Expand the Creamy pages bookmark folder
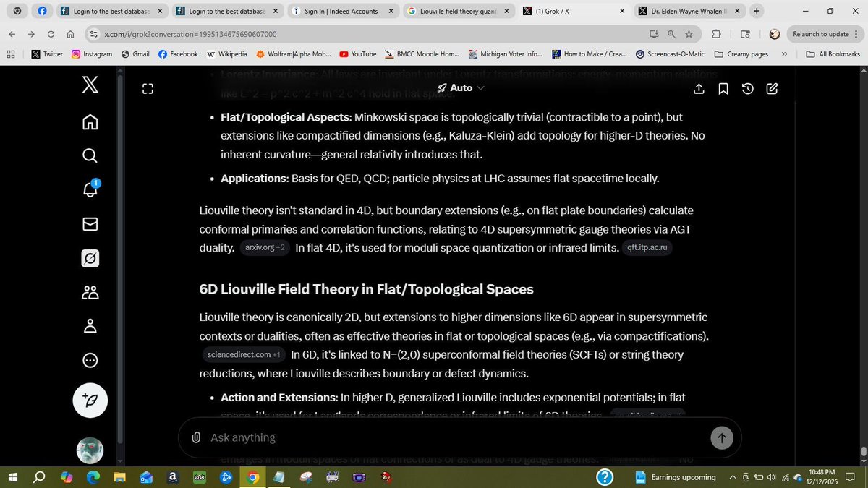The width and height of the screenshot is (868, 488). coord(741,54)
